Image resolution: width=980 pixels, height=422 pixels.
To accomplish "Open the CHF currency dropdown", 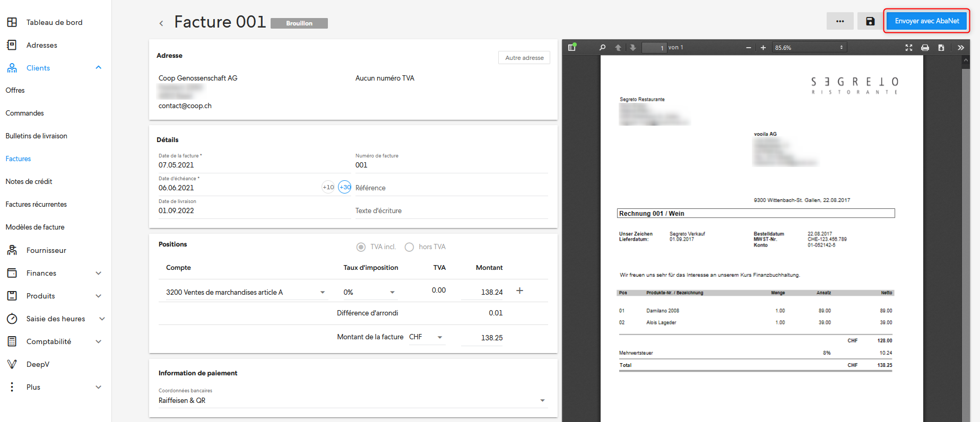I will click(x=427, y=337).
